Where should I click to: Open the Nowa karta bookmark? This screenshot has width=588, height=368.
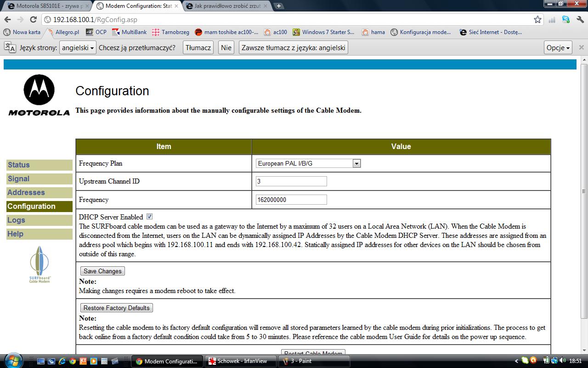[22, 32]
